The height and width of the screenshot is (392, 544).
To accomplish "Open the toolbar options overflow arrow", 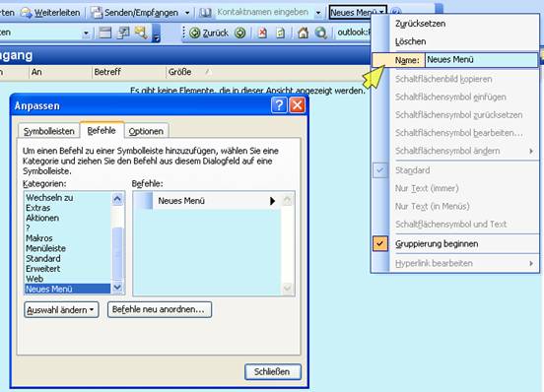I will (x=156, y=33).
